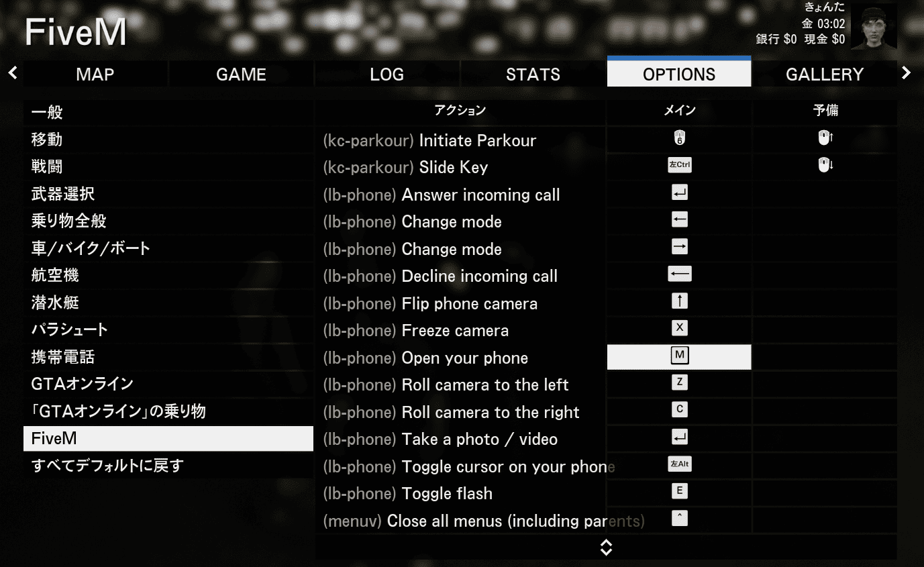Open the 携帯電話 settings category
Viewport: 924px width, 567px height.
(63, 357)
